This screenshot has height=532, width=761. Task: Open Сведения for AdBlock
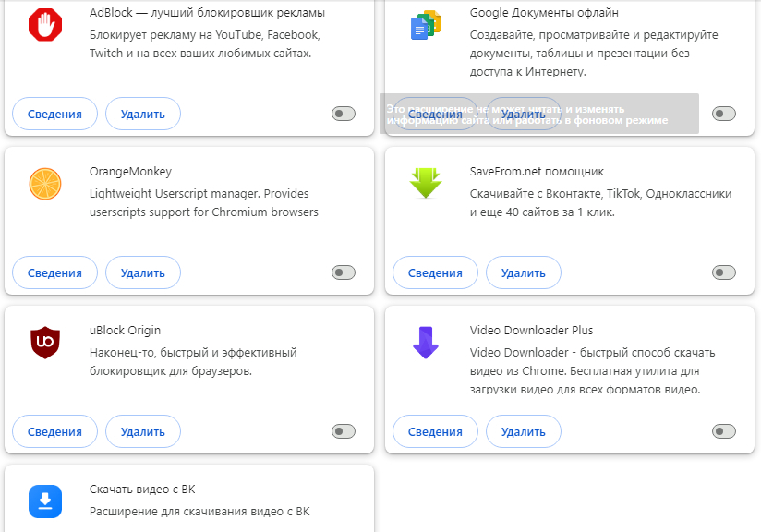tap(54, 115)
